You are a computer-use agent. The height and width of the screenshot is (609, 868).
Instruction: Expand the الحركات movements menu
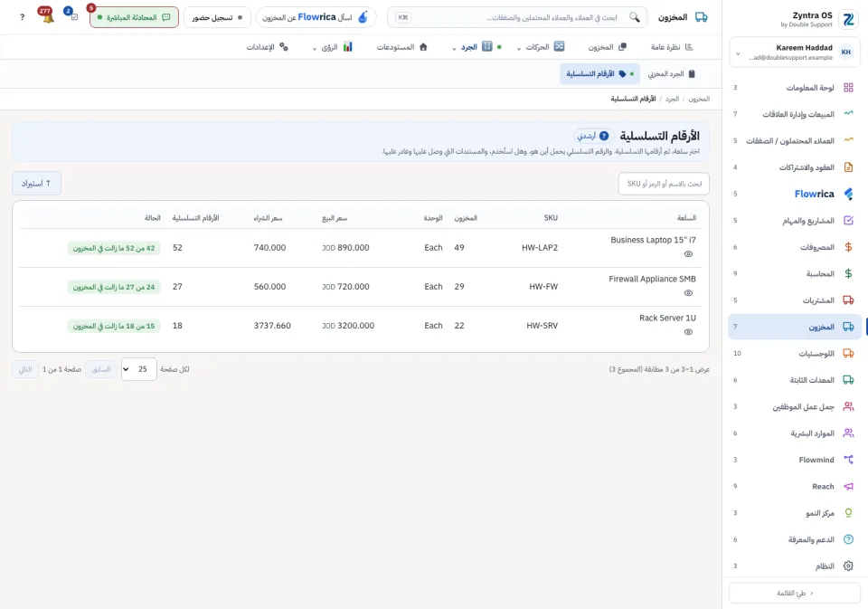coord(541,47)
